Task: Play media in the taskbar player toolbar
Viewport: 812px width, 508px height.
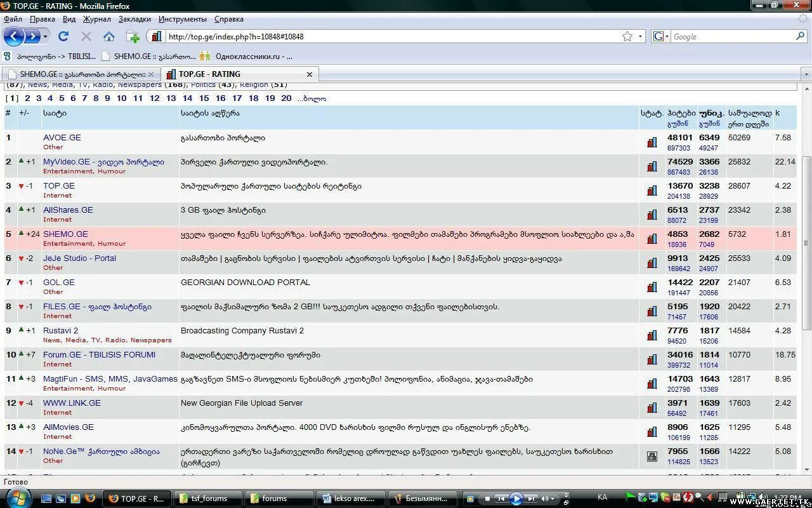Action: (x=516, y=498)
